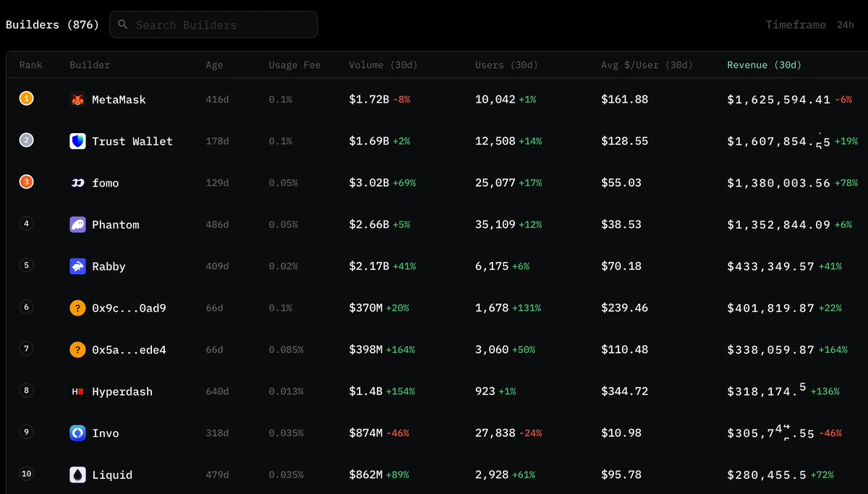Click the rank 4 badge

point(27,224)
